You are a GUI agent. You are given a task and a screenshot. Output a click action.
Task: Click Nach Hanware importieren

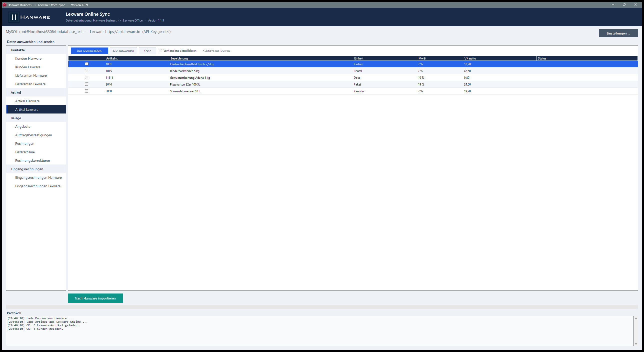(95, 298)
